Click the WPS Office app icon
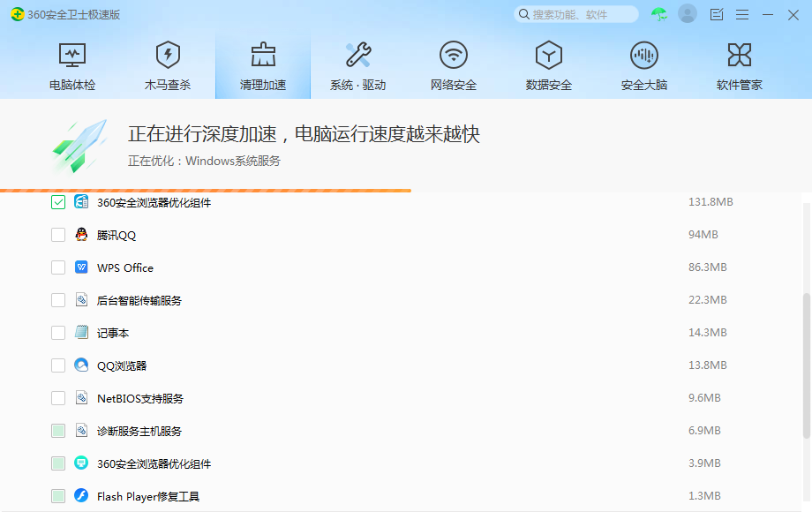Viewport: 812px width, 512px height. (81, 267)
